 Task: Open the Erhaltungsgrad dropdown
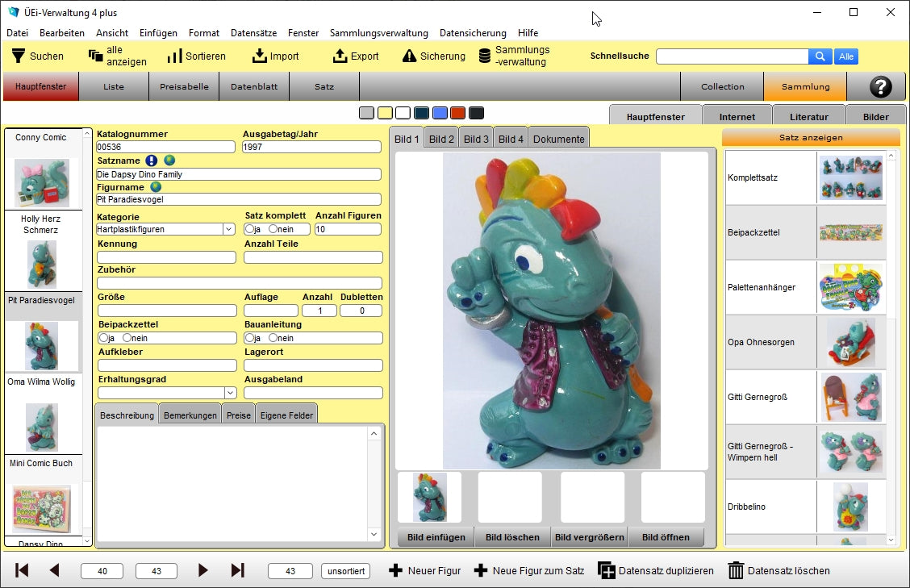point(230,393)
